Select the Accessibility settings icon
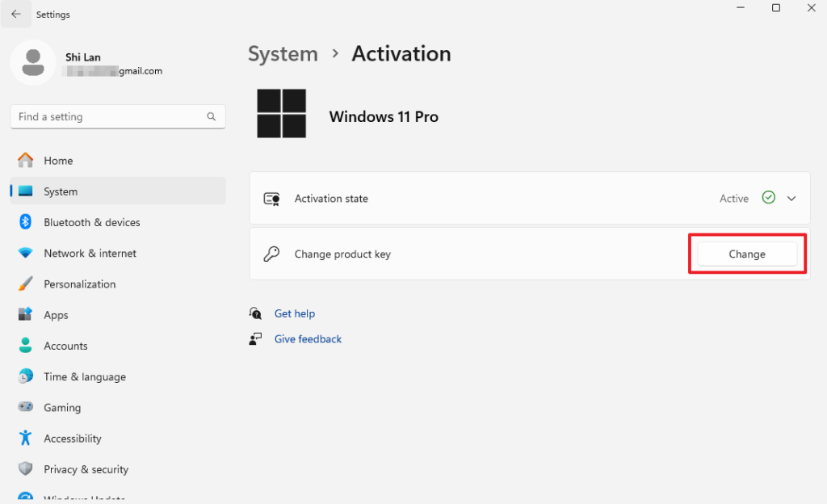827x504 pixels. click(25, 438)
